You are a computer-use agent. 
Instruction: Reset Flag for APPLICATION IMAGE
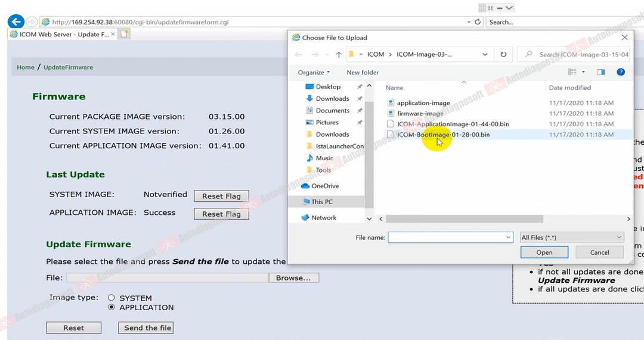tap(221, 214)
